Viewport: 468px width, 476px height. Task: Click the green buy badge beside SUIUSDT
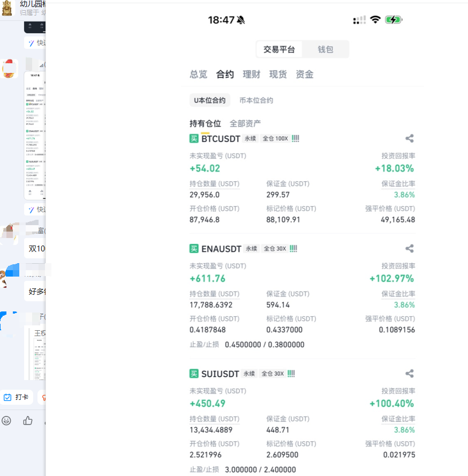(x=194, y=374)
